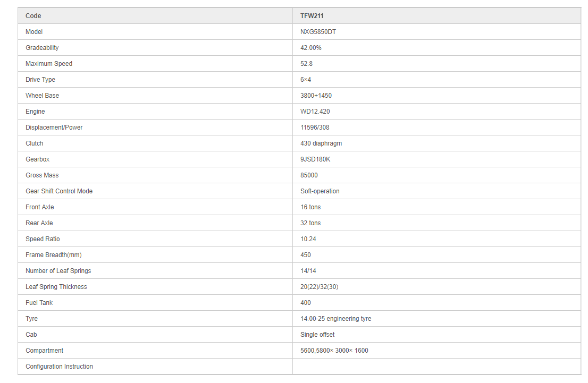The image size is (588, 383).
Task: Select the Leaf Spring Thickness value
Action: click(x=319, y=287)
